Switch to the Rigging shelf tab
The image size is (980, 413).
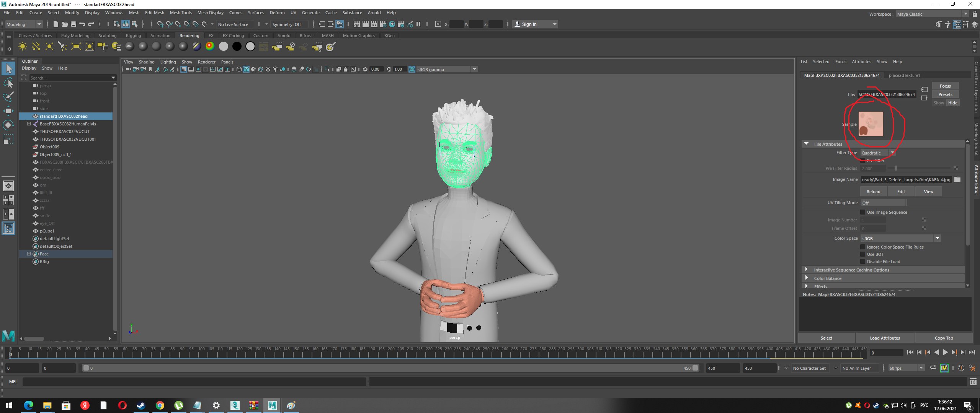133,36
